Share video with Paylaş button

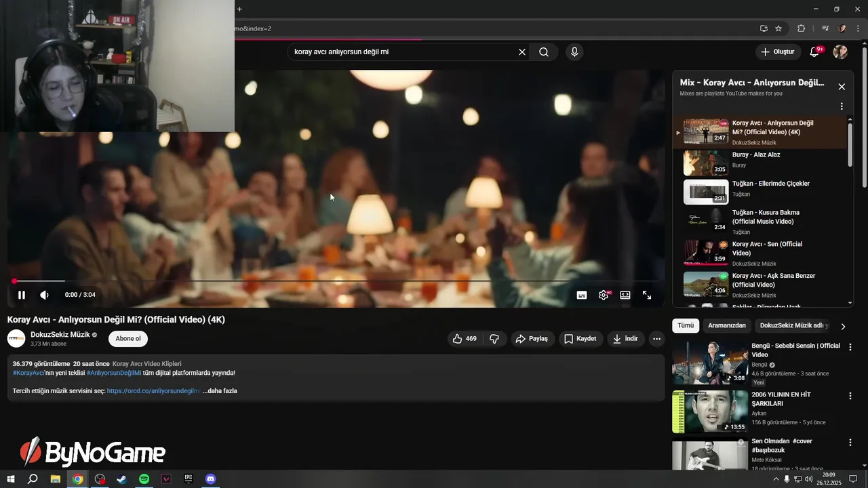532,339
